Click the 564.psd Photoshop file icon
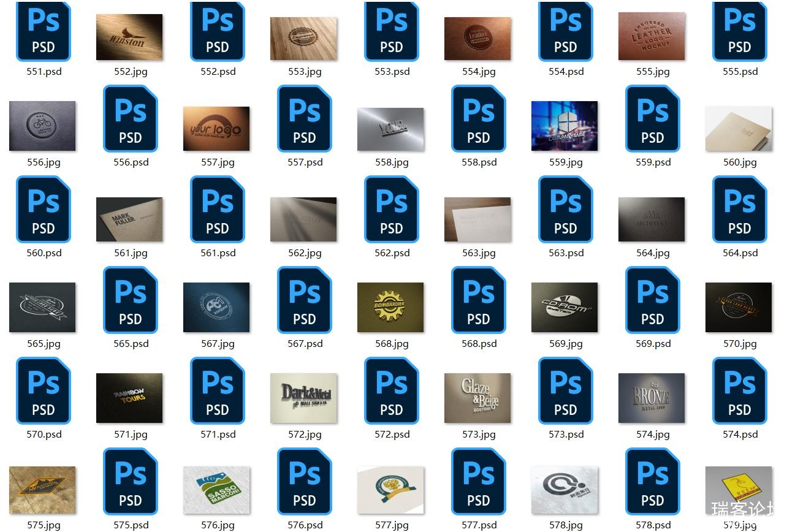Screen dimensions: 787x532 740,210
